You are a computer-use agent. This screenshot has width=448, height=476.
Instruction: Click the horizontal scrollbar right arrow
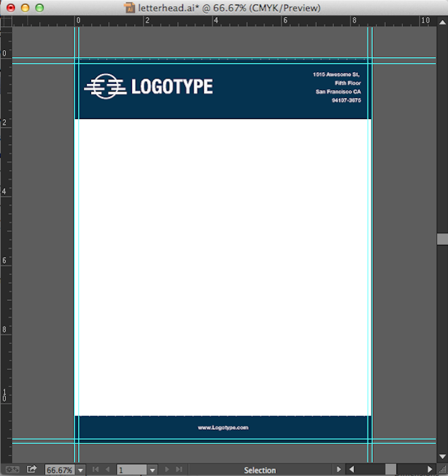(430, 470)
